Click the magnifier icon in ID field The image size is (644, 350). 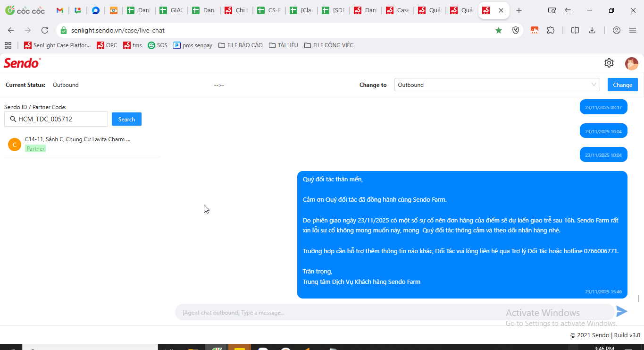click(13, 119)
